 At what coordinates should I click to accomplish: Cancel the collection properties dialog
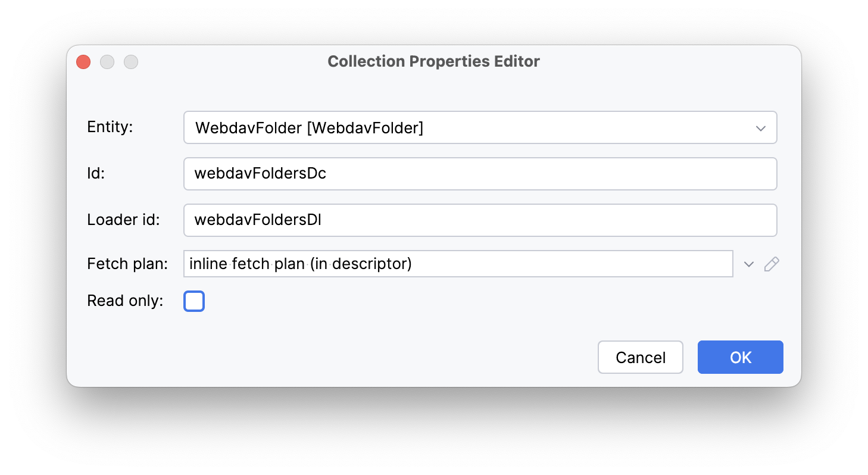pos(641,357)
